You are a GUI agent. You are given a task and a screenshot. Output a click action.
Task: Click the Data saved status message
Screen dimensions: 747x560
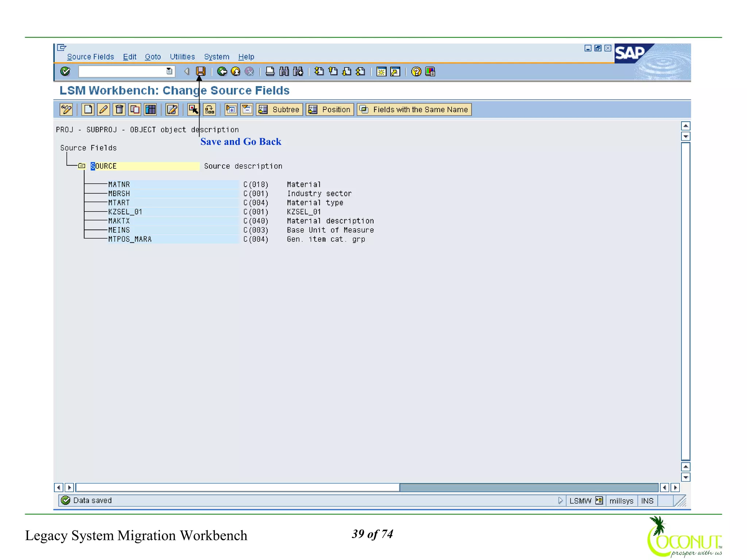point(92,501)
